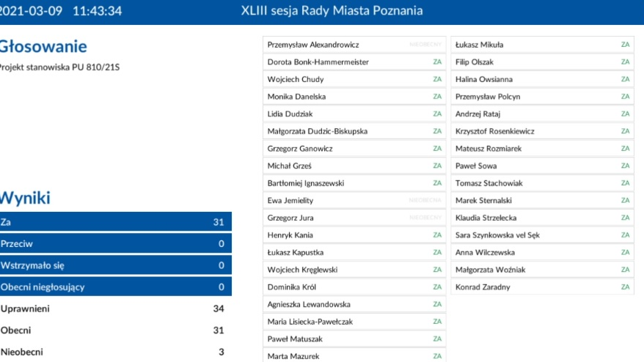Click the Za results bar

(115, 222)
